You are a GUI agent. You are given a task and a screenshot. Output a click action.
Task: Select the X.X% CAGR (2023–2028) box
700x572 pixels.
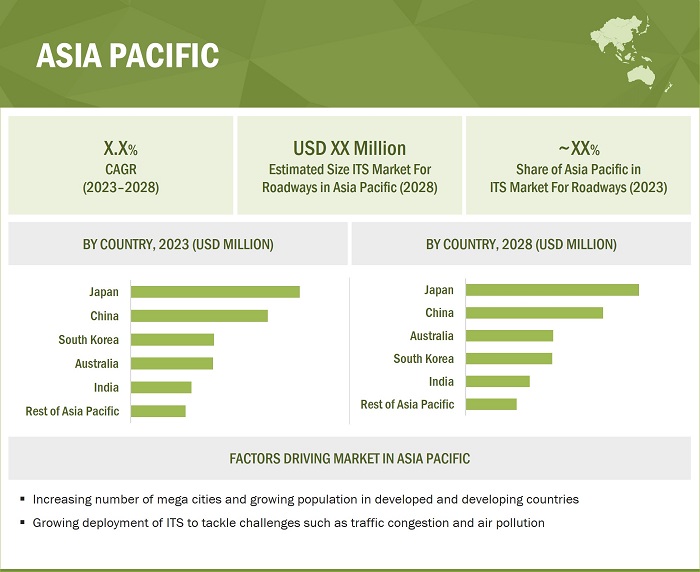click(120, 165)
